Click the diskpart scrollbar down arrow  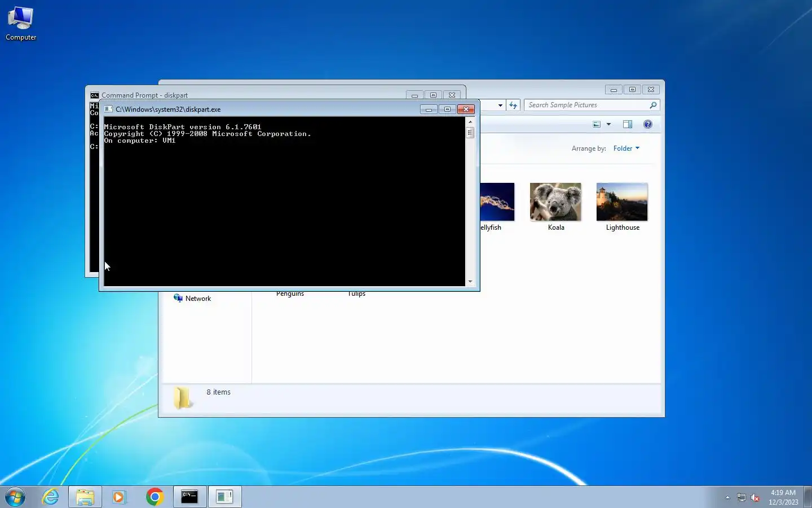pos(470,281)
